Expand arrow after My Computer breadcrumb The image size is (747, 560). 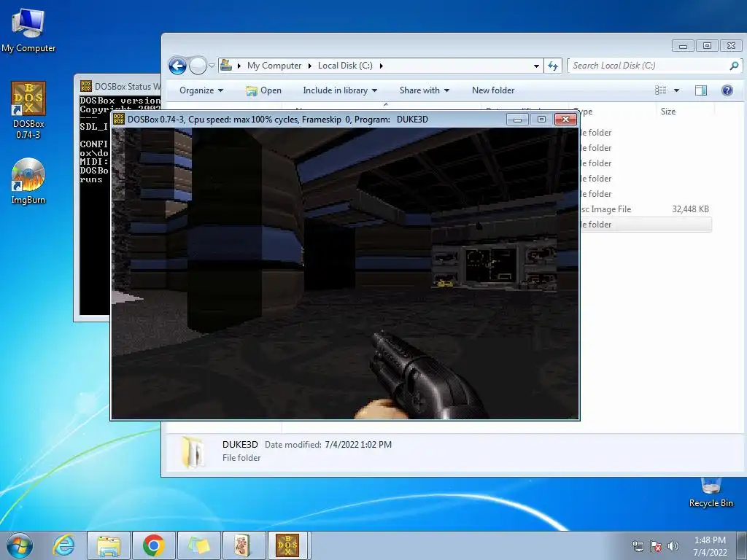tap(309, 66)
